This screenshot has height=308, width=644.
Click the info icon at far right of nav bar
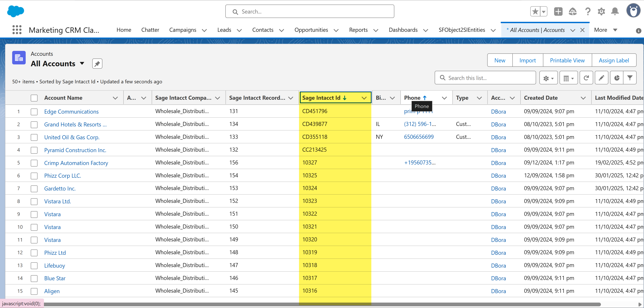[638, 31]
